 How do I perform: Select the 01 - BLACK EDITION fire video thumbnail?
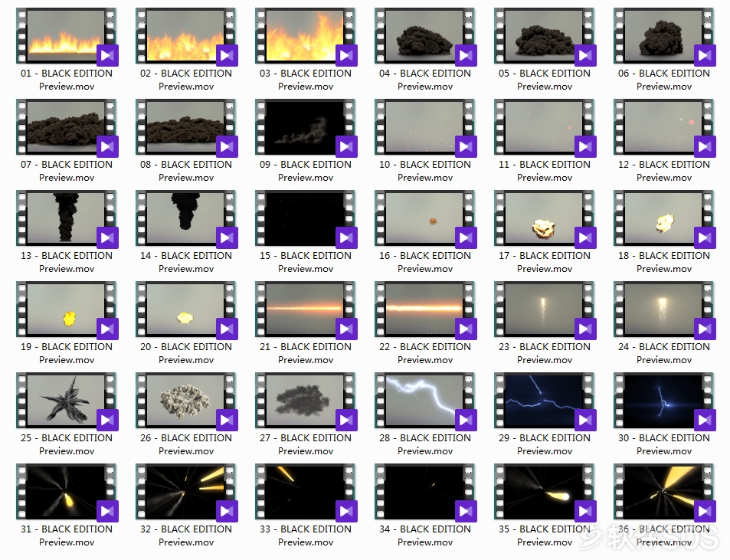coord(66,35)
